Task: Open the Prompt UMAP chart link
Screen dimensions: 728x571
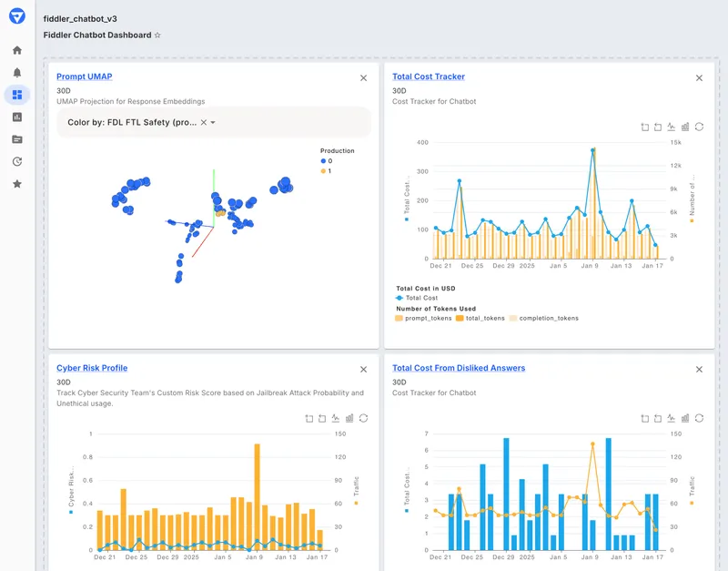Action: [84, 76]
